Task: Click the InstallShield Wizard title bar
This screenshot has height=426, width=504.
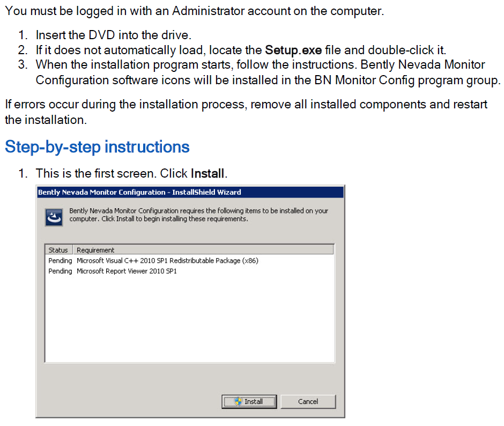Action: (190, 192)
